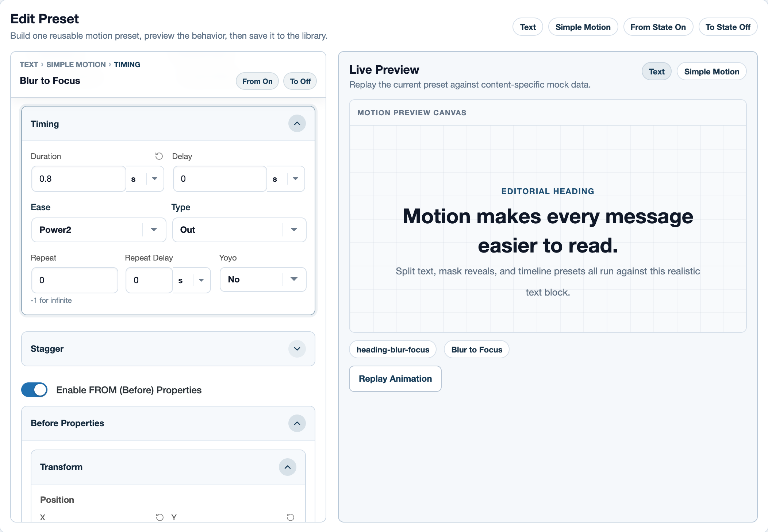
Task: Click the Delay input field
Action: 220,179
